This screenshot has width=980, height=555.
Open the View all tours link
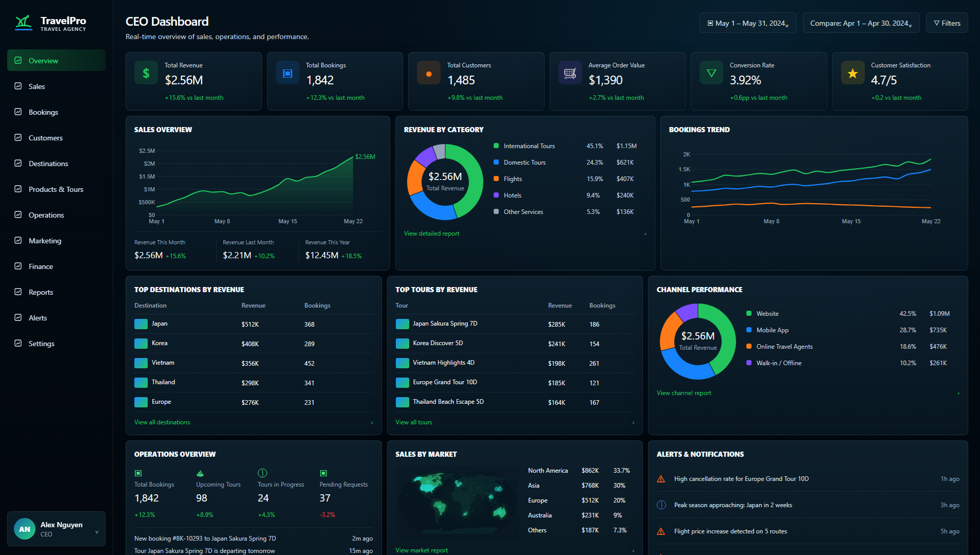coord(414,422)
